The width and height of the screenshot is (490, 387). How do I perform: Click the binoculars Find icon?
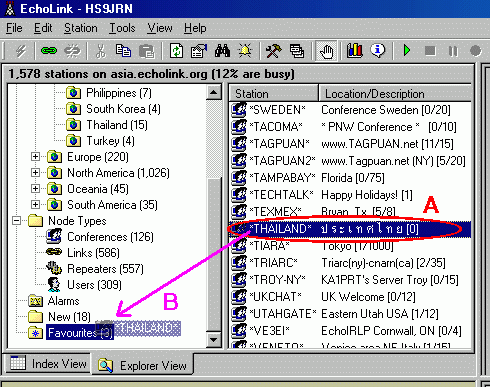[x=222, y=51]
